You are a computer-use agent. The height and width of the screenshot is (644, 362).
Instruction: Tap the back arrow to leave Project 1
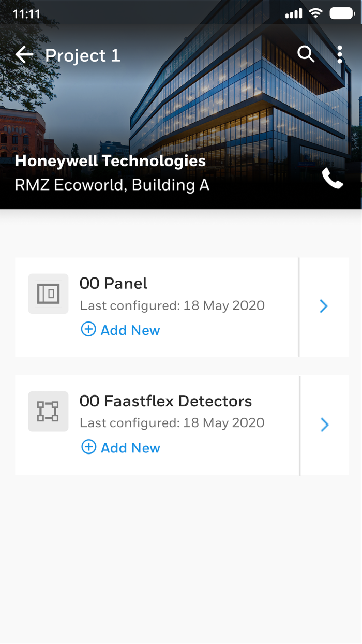[23, 54]
